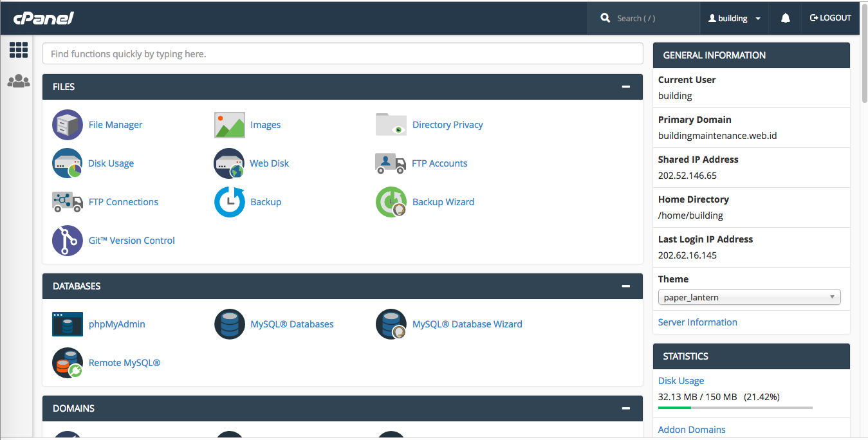Click the Disk Usage link in Files
This screenshot has width=868, height=440.
111,163
